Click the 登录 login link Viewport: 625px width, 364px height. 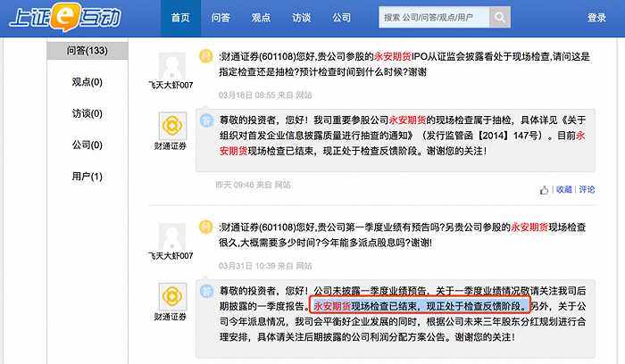point(596,18)
